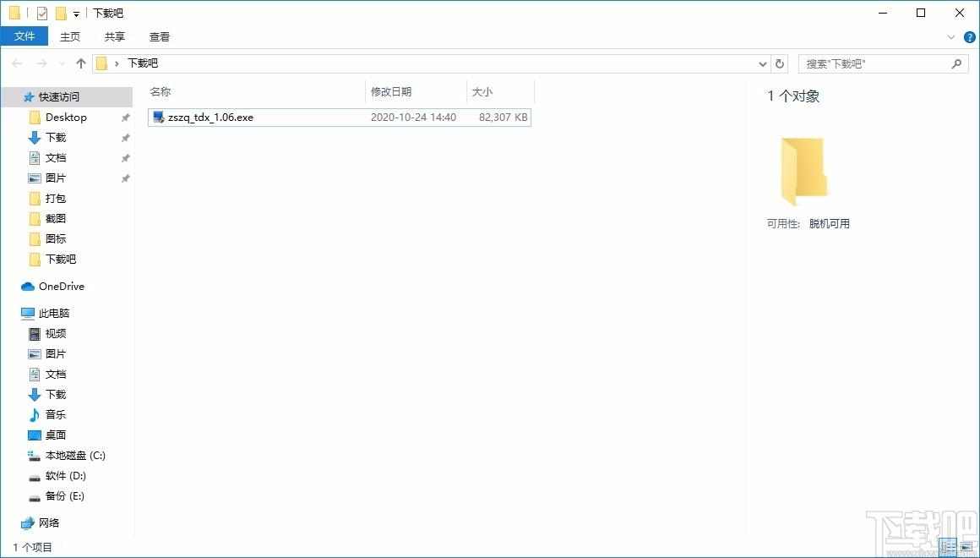980x558 pixels.
Task: Open 本地磁盘 (C:) drive
Action: coord(75,456)
